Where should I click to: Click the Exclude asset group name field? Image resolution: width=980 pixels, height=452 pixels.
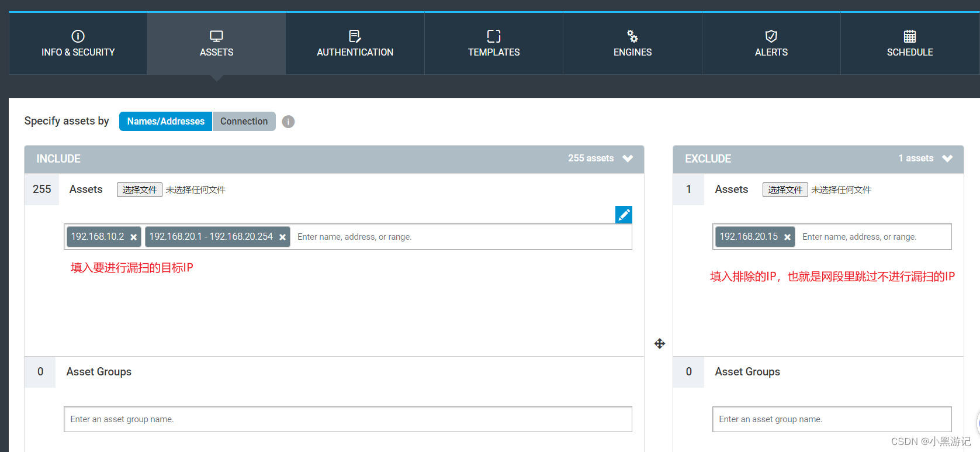click(x=832, y=419)
